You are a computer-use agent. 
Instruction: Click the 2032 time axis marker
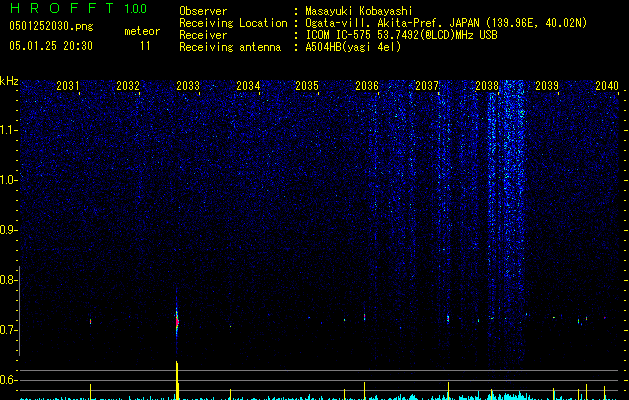(128, 86)
